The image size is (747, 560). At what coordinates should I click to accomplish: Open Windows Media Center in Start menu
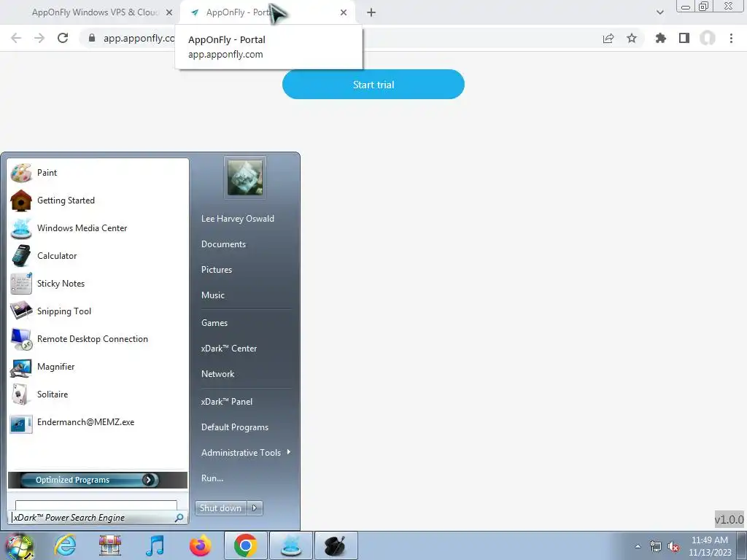(x=98, y=228)
